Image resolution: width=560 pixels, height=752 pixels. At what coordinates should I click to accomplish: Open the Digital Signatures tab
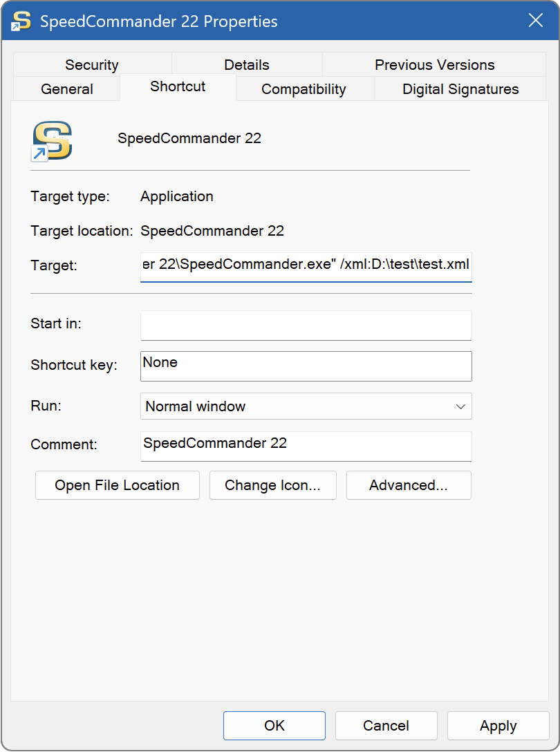click(x=460, y=89)
